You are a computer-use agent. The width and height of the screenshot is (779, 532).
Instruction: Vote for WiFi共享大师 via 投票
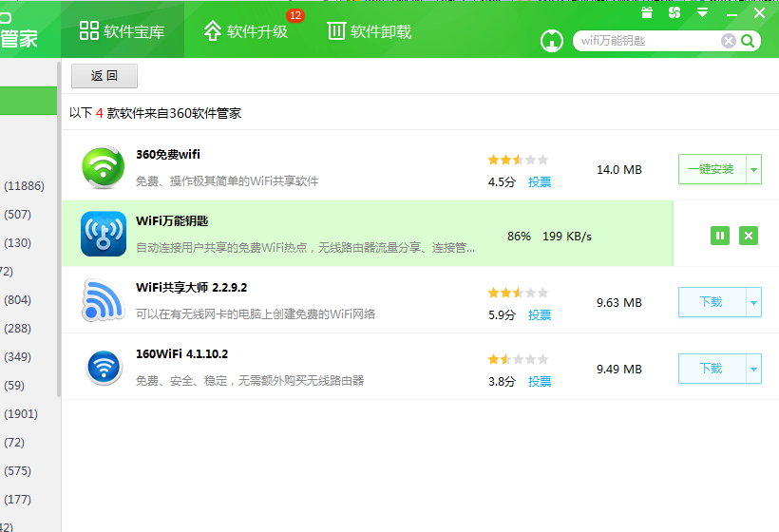540,315
